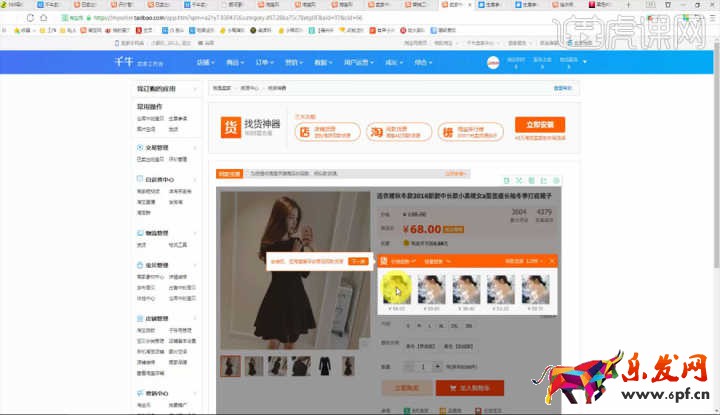Open the 数据 navigation menu
720x415 pixels.
click(x=321, y=63)
